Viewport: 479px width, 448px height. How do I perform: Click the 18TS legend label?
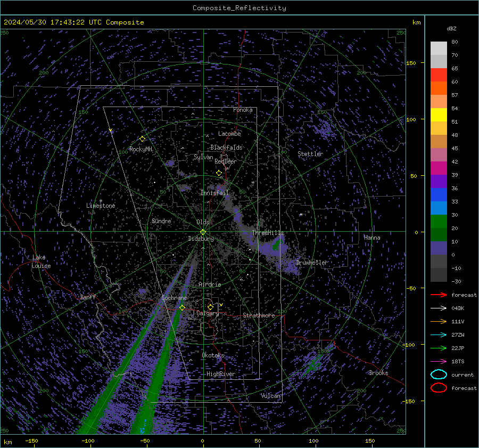(458, 362)
